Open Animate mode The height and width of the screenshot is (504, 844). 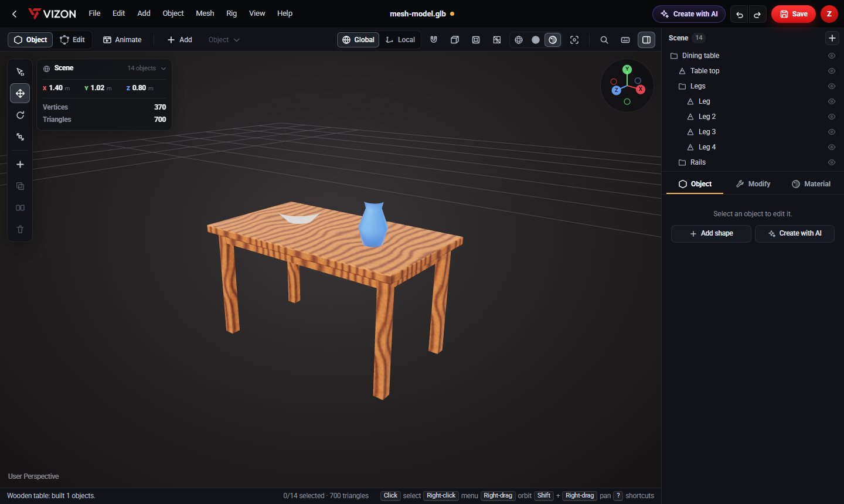pos(122,40)
